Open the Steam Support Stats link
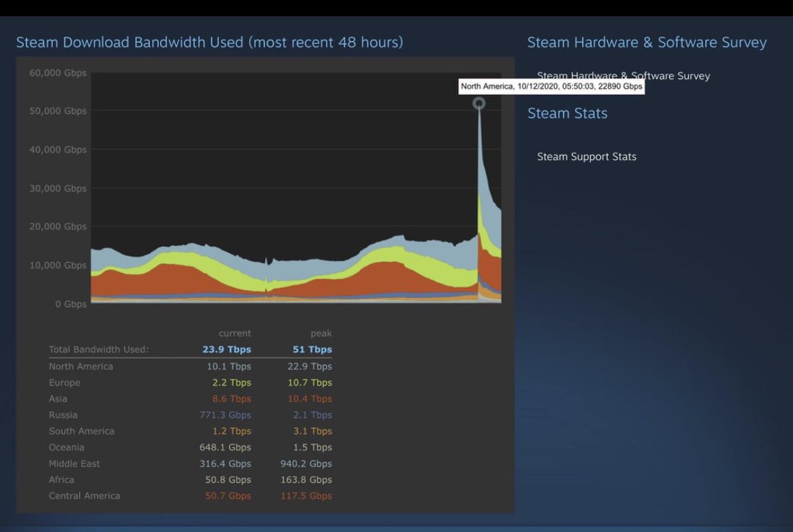 (587, 157)
